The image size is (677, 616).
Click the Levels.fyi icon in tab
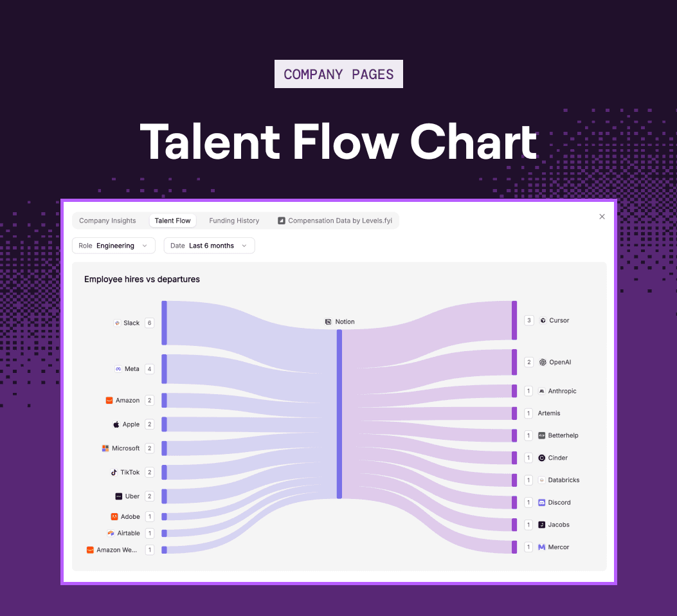pos(282,221)
